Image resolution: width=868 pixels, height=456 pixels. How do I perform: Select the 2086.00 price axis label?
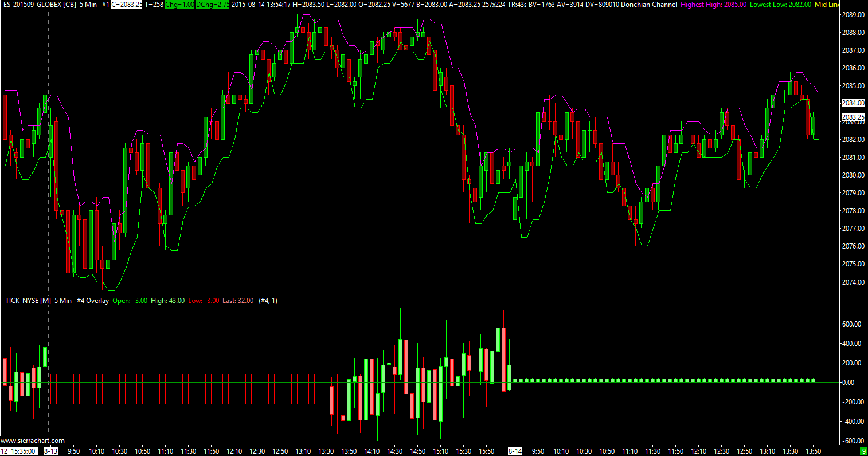click(x=853, y=68)
